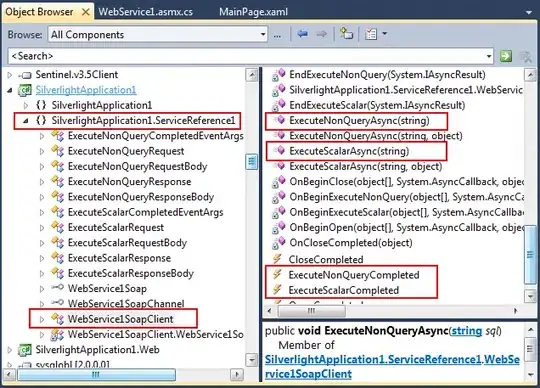Select ExecuteScalarAsync(string) method in members list
This screenshot has width=540, height=388.
pos(349,151)
